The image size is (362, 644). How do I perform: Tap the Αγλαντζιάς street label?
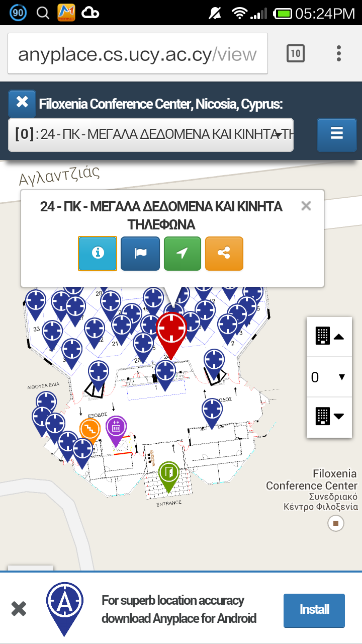coord(59,175)
